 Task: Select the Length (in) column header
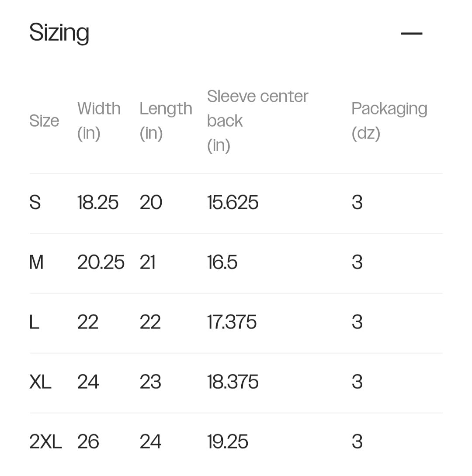click(x=166, y=121)
